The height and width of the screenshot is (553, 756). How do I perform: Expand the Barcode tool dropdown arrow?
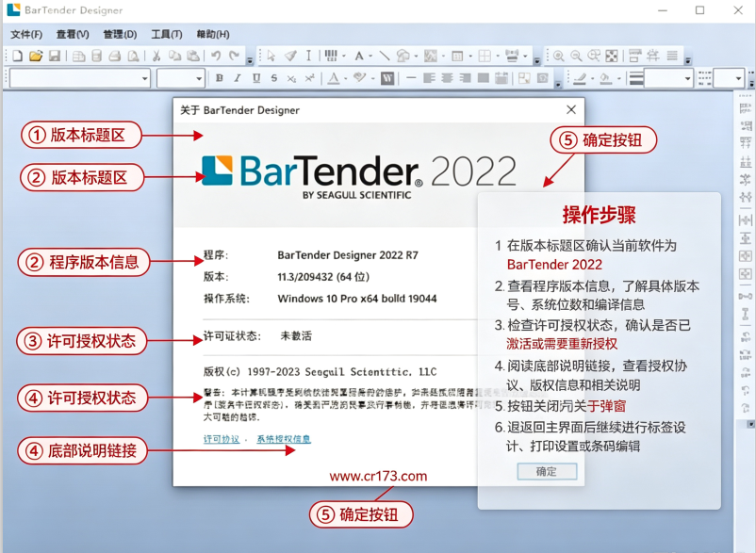coord(344,56)
